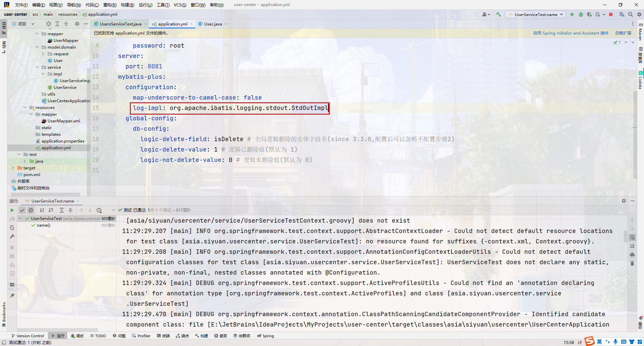Open Search Everywhere with the magnifier icon

(631, 14)
